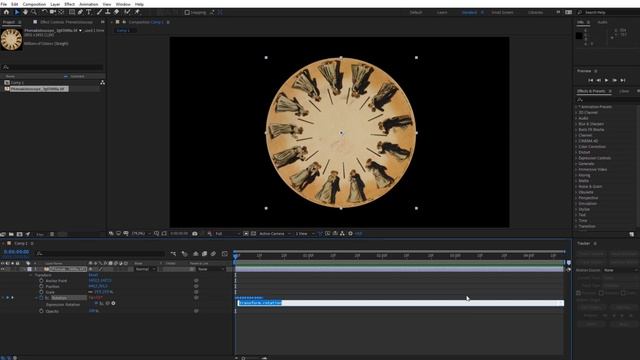Jump to first frame in Preview panel
The image size is (640, 360).
[591, 80]
